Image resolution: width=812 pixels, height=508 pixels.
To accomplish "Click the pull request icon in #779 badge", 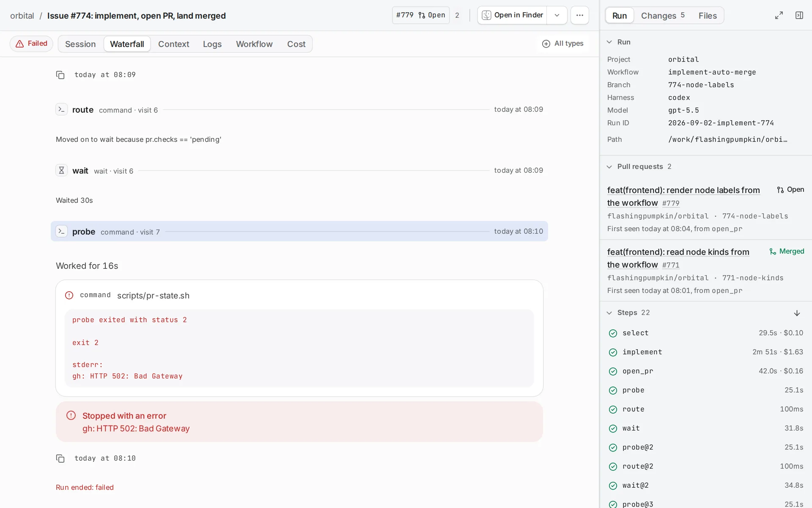I will 422,15.
